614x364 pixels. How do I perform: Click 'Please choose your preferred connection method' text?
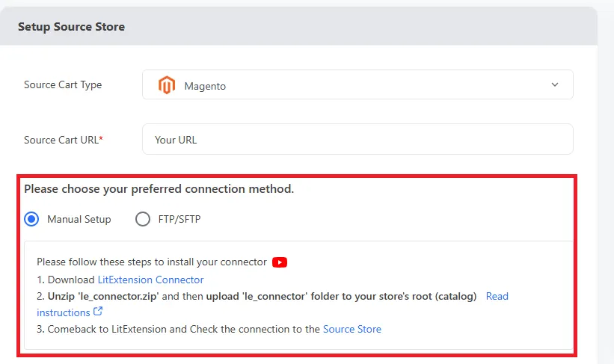point(159,189)
